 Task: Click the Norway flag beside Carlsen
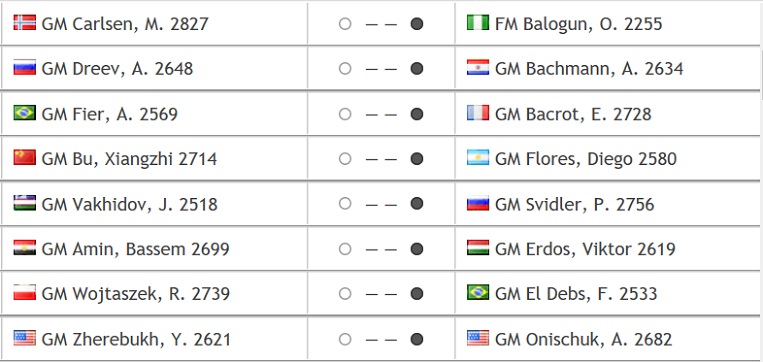(x=24, y=23)
